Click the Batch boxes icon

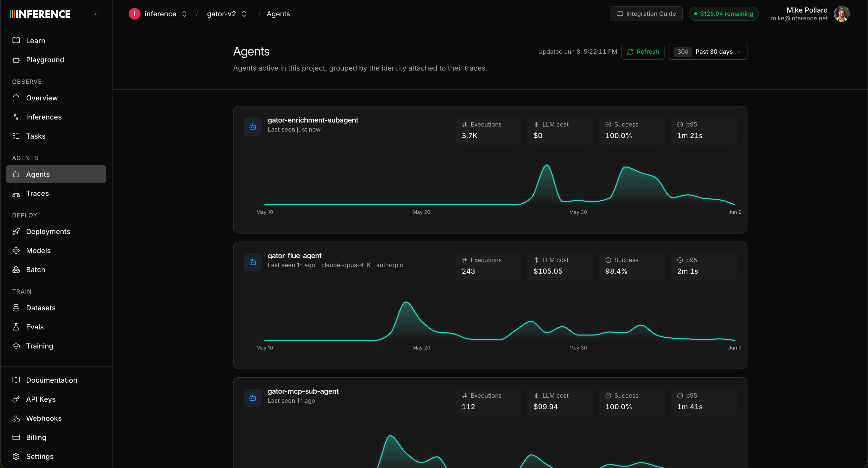[x=16, y=270]
